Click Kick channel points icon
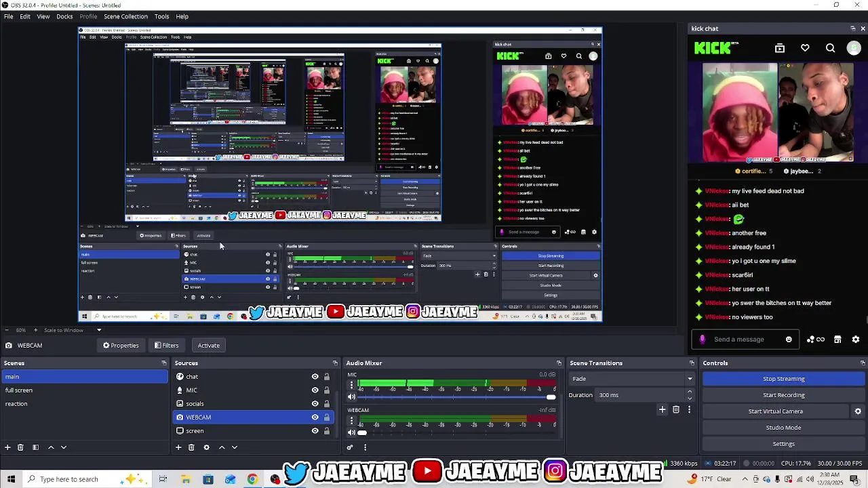Viewport: 868px width, 488px height. click(815, 340)
